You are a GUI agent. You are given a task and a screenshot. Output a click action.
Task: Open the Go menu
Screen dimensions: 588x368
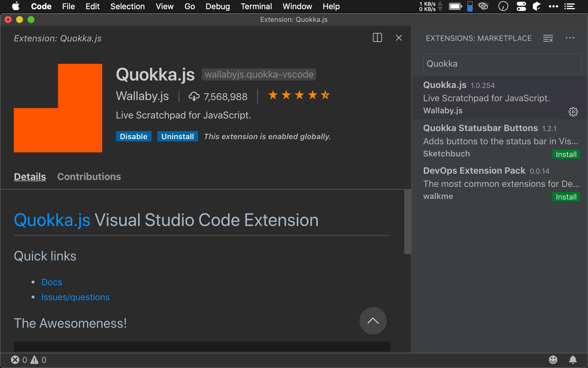click(x=189, y=6)
